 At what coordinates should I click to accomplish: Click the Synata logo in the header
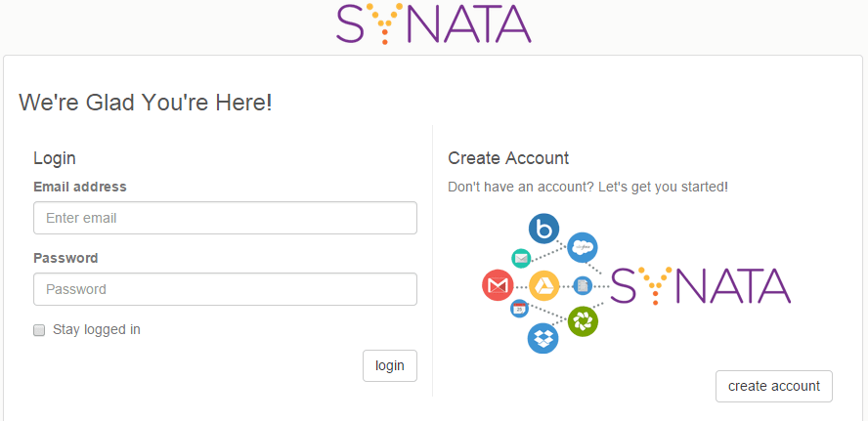433,23
